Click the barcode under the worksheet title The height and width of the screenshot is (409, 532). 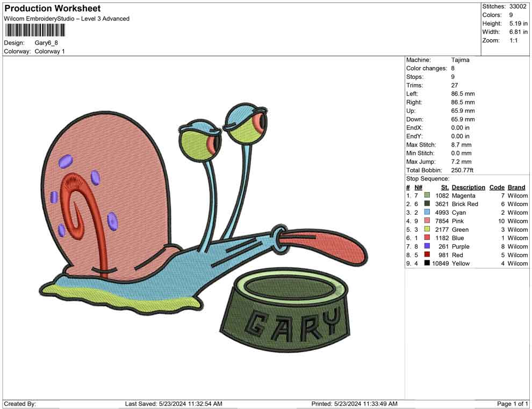point(34,31)
